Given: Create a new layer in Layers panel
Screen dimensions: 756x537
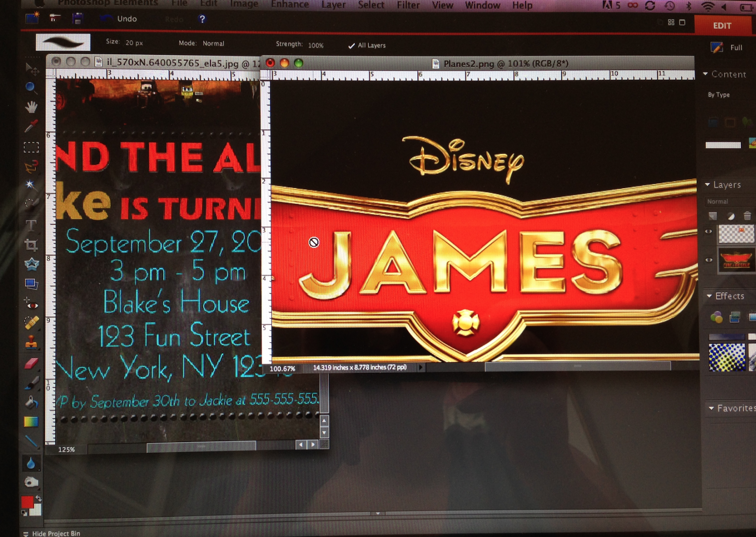Looking at the screenshot, I should (x=713, y=216).
